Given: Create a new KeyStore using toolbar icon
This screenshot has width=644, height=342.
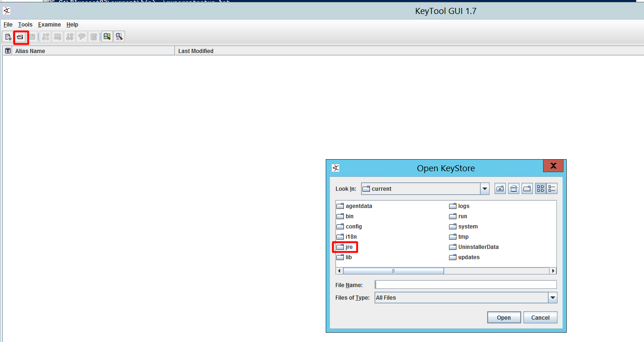Looking at the screenshot, I should pos(8,36).
